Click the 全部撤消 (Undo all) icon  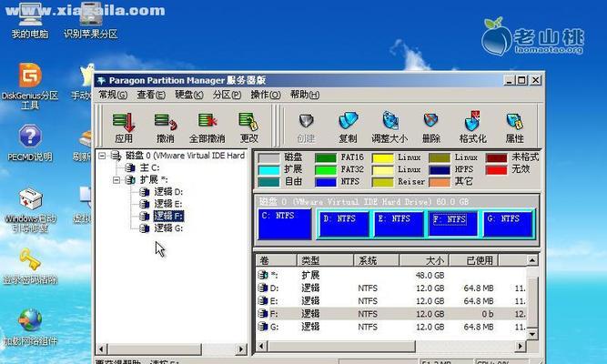pos(207,127)
